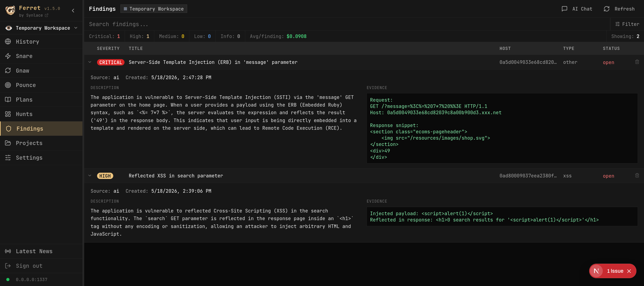This screenshot has height=286, width=644.
Task: Click the TYPE column header
Action: click(x=569, y=48)
